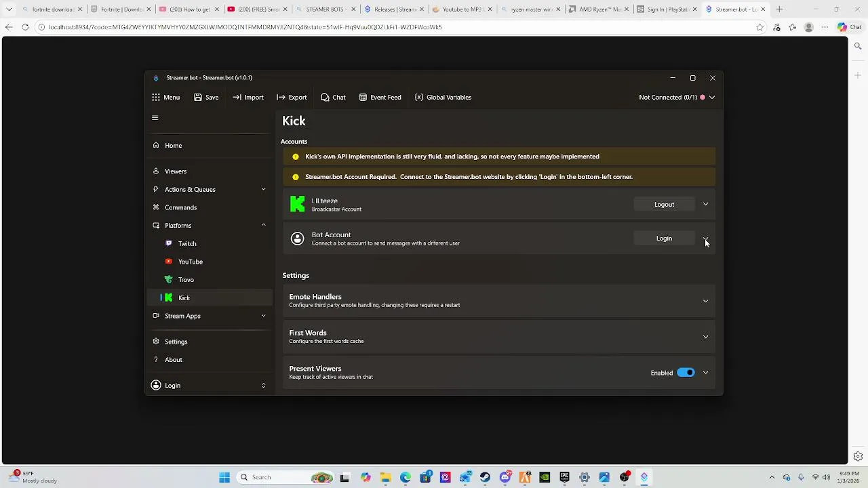Screen dimensions: 868x488
Task: Expand Actions & Queues chevron
Action: click(263, 190)
